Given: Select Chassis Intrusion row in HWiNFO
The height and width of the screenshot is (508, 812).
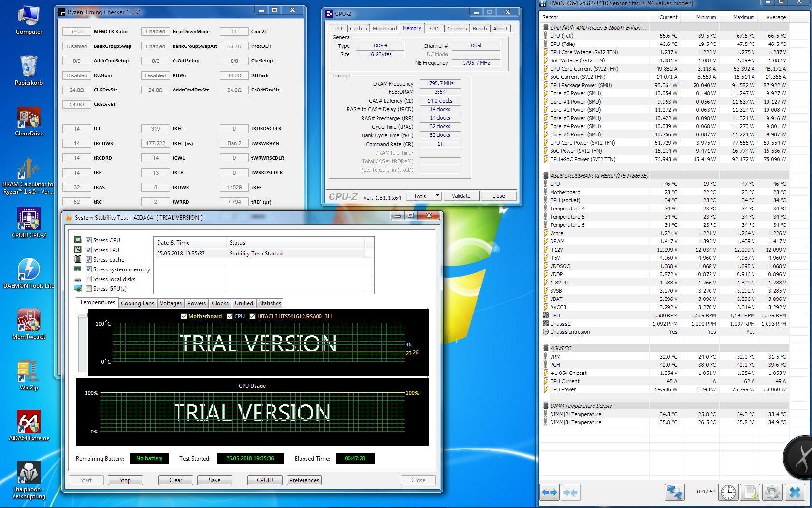Looking at the screenshot, I should [x=665, y=332].
